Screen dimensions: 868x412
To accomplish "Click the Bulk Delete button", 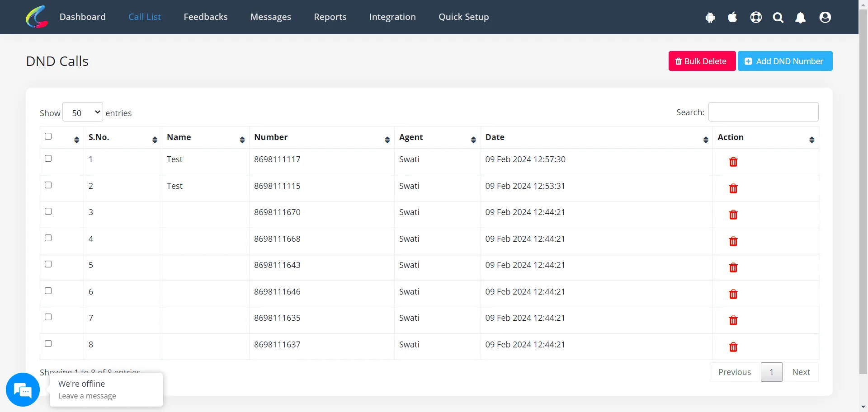I will pos(702,61).
